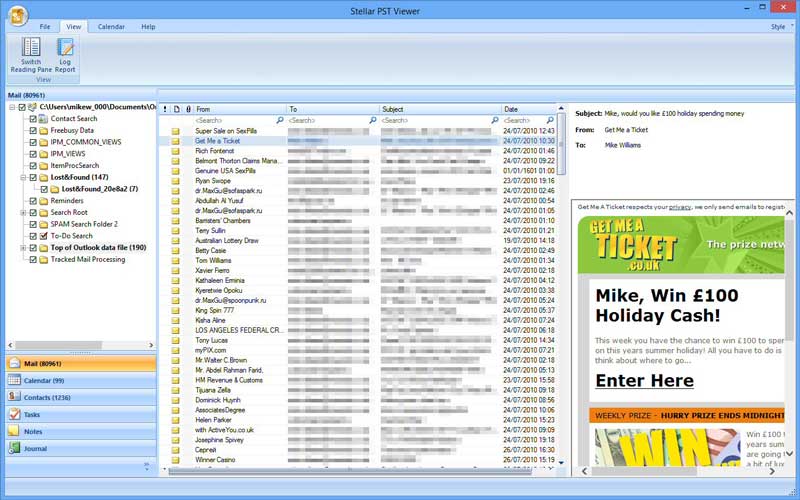Click the Subject column search magnifier
Screen dimensions: 800x500
point(494,120)
